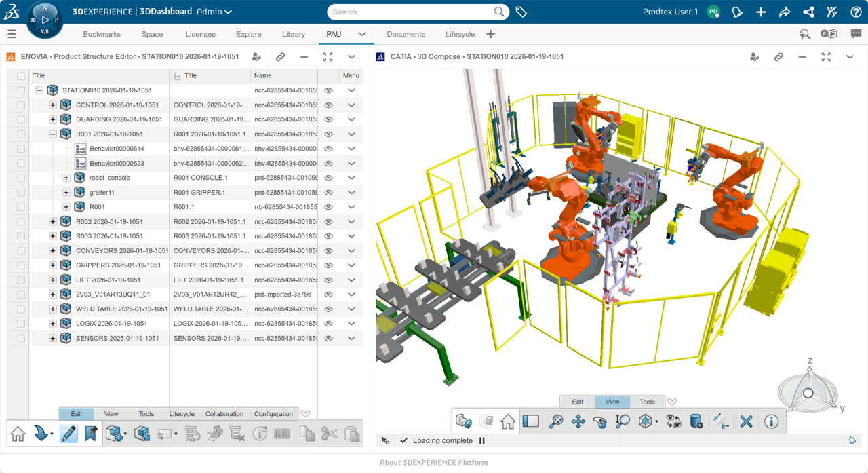Toggle visibility eye for GUARDING row
The height and width of the screenshot is (473, 868).
point(329,119)
